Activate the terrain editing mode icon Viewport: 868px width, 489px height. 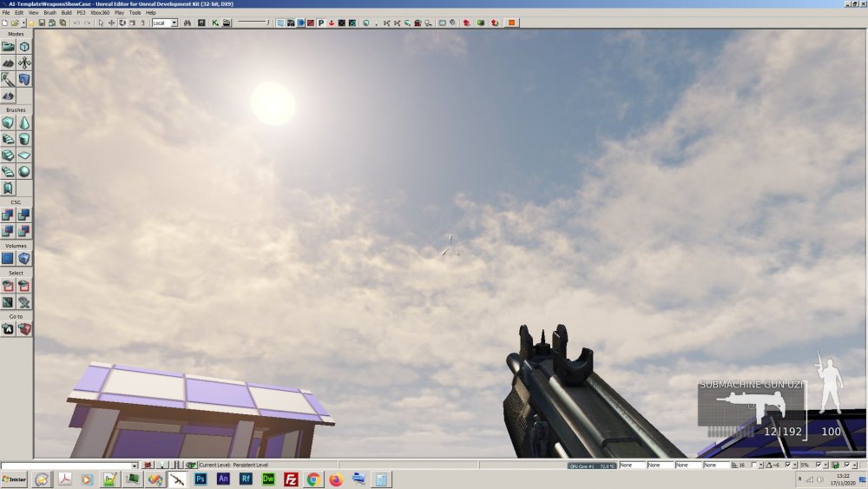coord(8,63)
